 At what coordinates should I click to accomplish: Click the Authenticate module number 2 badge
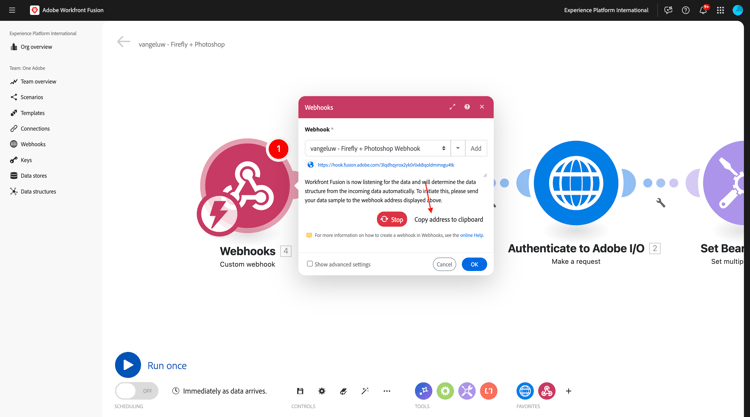coord(655,248)
